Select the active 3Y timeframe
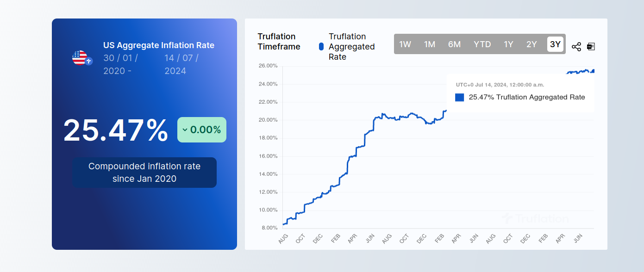 click(x=556, y=44)
